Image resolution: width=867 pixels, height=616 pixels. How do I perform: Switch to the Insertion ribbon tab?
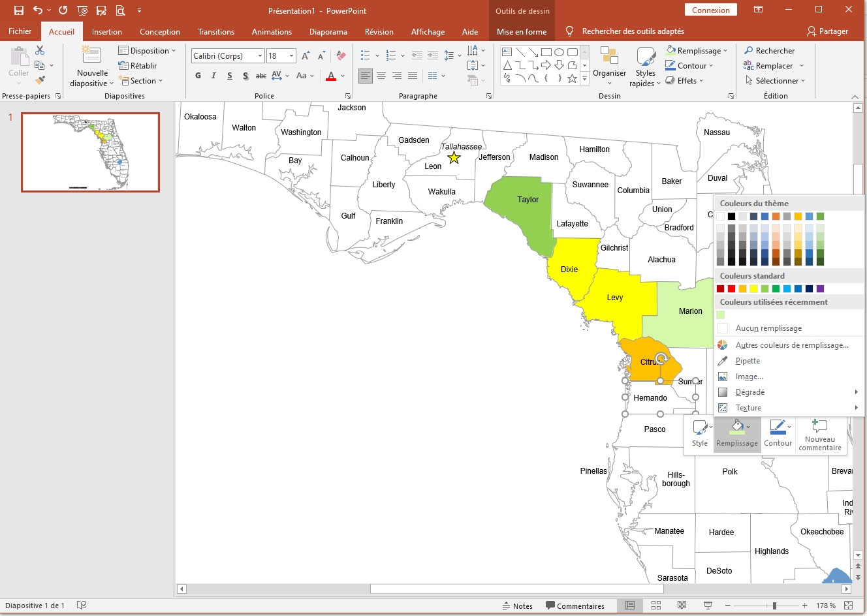pos(107,31)
